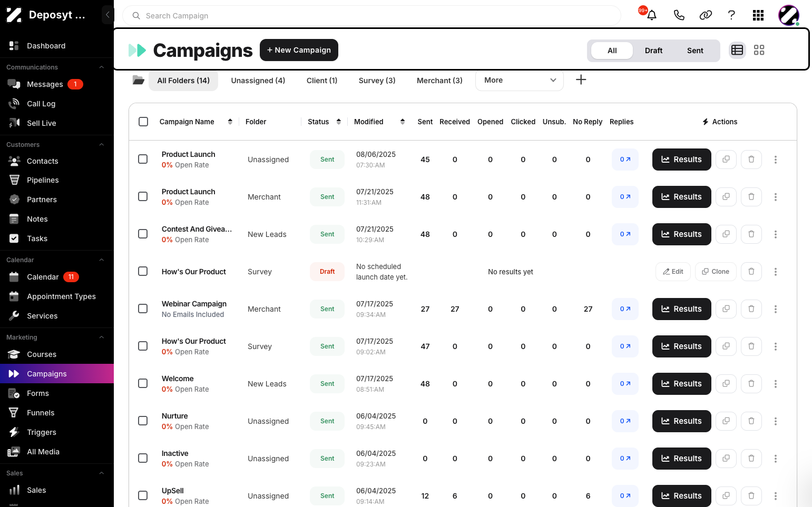The width and height of the screenshot is (812, 507).
Task: Show the Unassigned (4) folder tab
Action: tap(258, 81)
